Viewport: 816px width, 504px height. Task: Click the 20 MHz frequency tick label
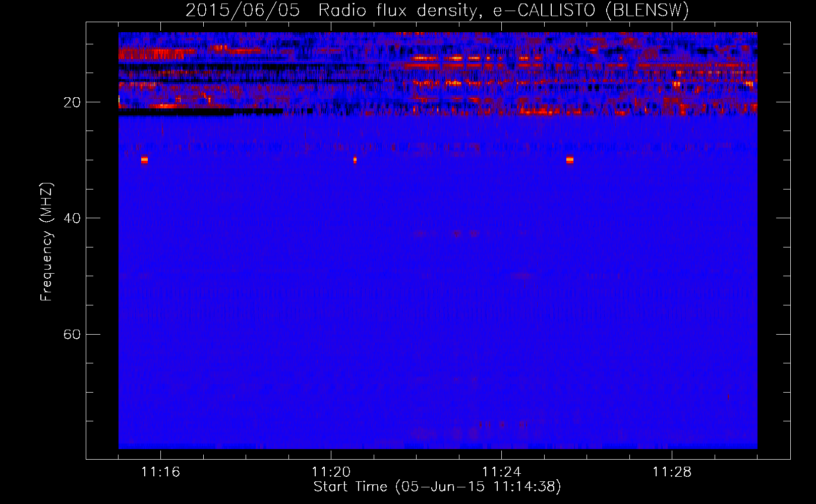tap(72, 102)
